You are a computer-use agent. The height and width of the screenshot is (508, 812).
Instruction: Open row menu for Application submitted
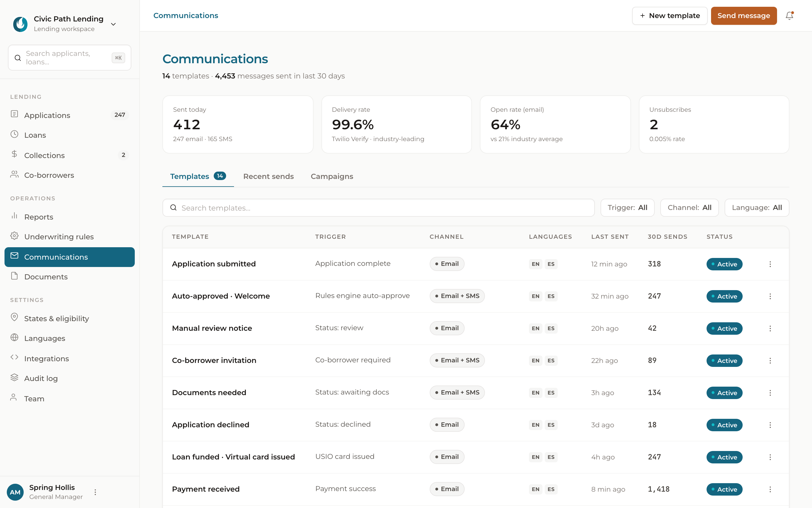point(770,264)
